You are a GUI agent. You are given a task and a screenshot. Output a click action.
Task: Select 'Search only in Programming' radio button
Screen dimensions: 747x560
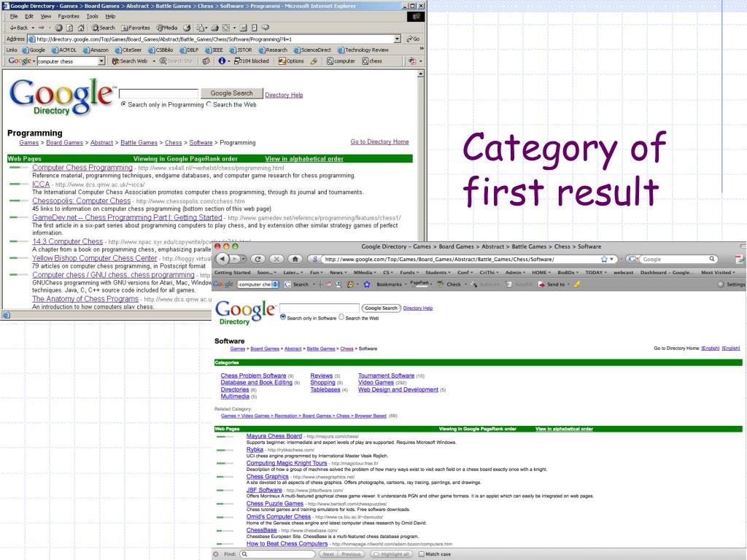coord(124,104)
